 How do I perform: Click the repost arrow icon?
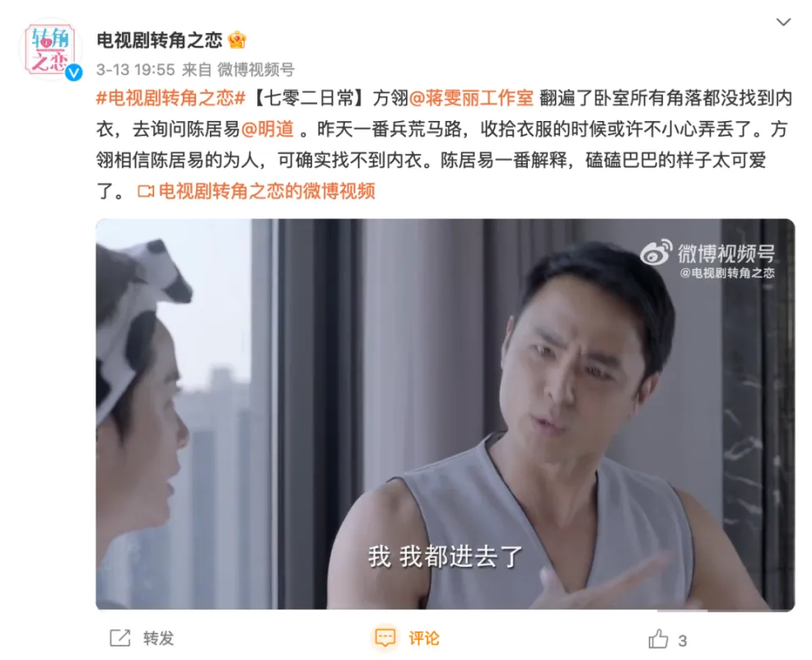point(120,638)
